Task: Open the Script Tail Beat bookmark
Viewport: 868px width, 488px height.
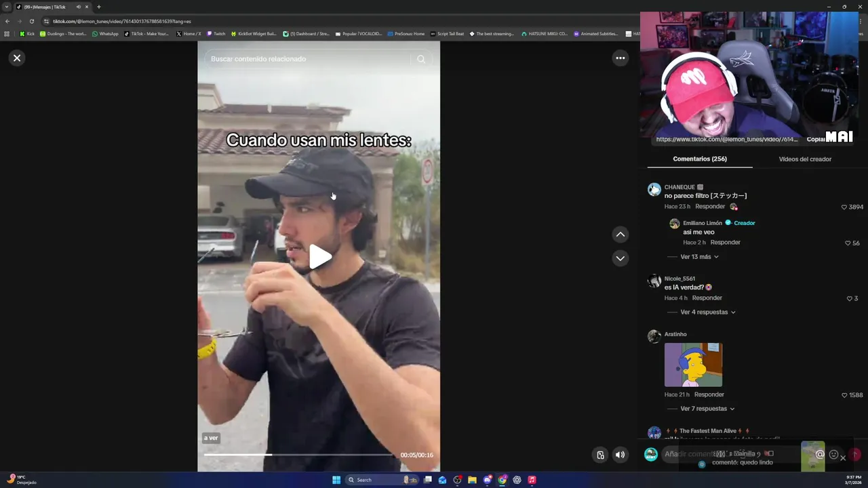Action: pos(447,33)
